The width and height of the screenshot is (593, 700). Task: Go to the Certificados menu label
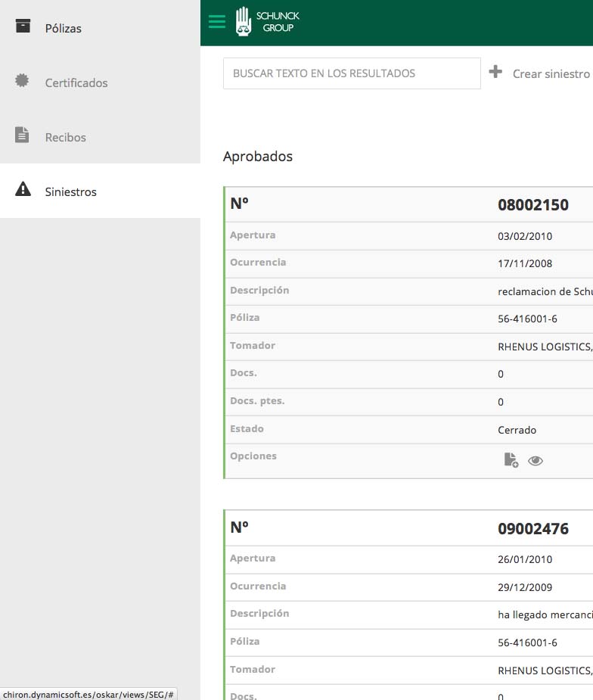76,83
